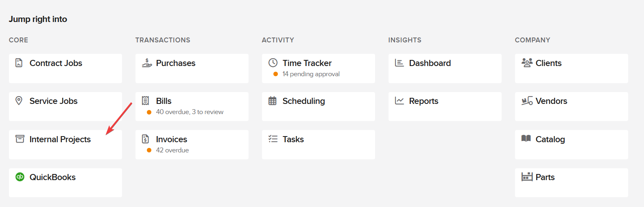
Task: Click the Contract Jobs document icon
Action: tap(19, 63)
